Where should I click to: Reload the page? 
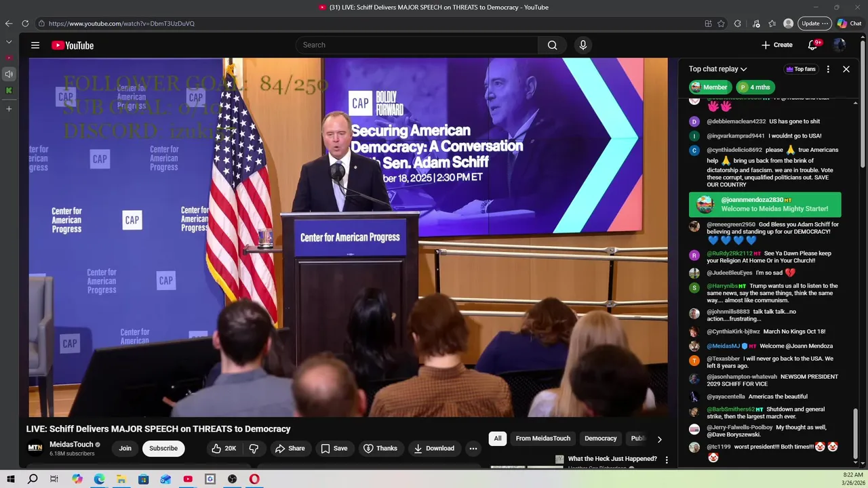[25, 24]
